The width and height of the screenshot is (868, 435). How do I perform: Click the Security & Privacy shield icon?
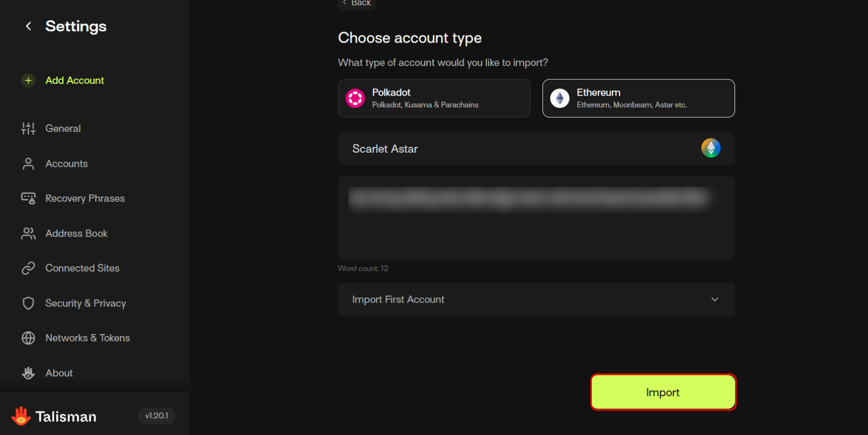(28, 303)
